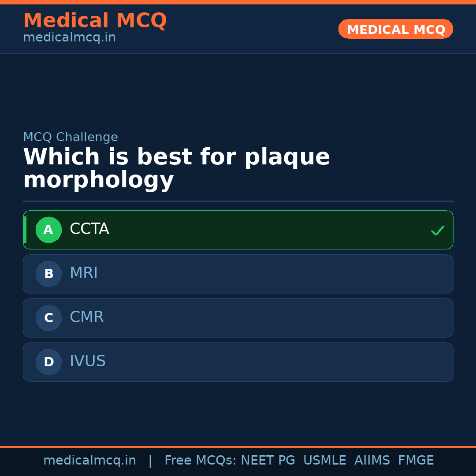This screenshot has height=476, width=476.
Task: Open the medicalmcq.in link in header
Action: coord(69,37)
